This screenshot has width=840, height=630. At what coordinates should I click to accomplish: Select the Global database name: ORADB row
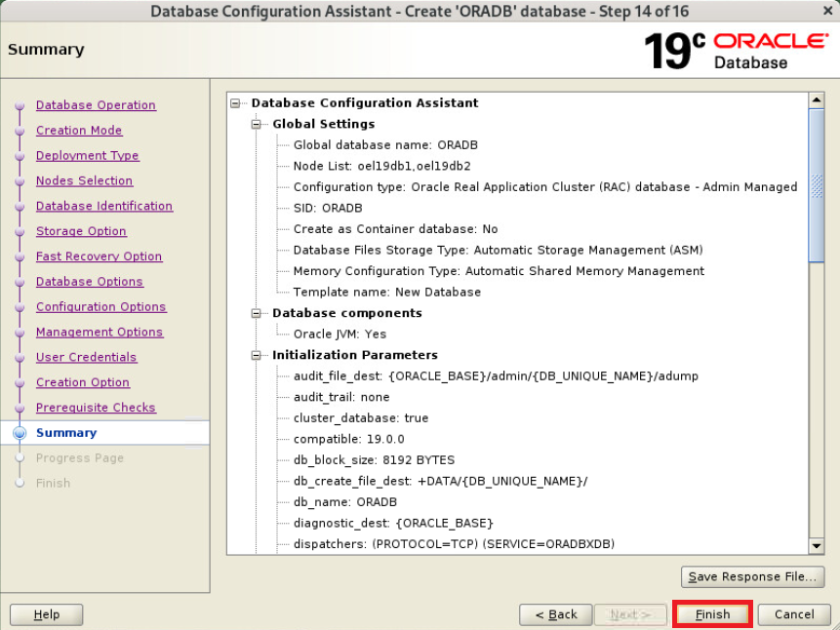[385, 144]
